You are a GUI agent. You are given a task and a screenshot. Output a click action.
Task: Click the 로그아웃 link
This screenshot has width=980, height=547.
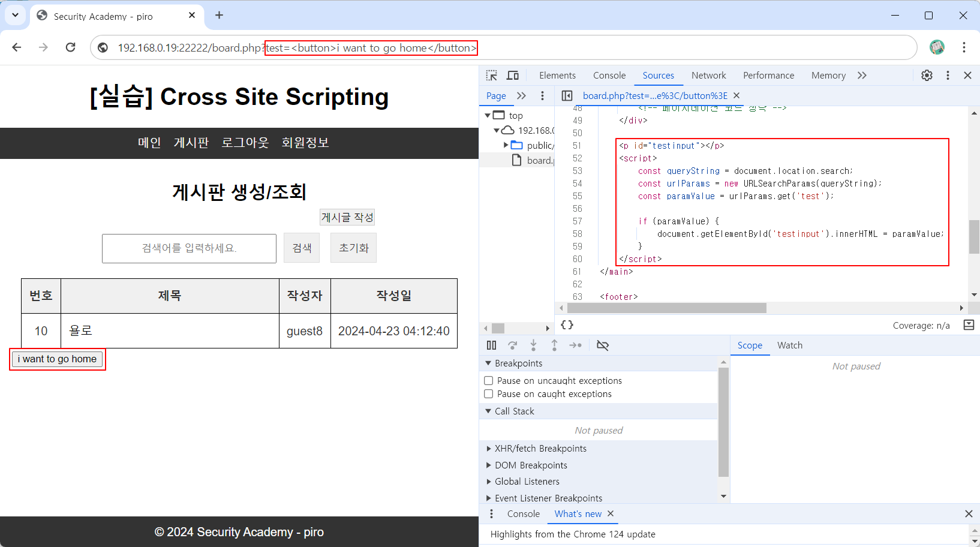(x=245, y=143)
